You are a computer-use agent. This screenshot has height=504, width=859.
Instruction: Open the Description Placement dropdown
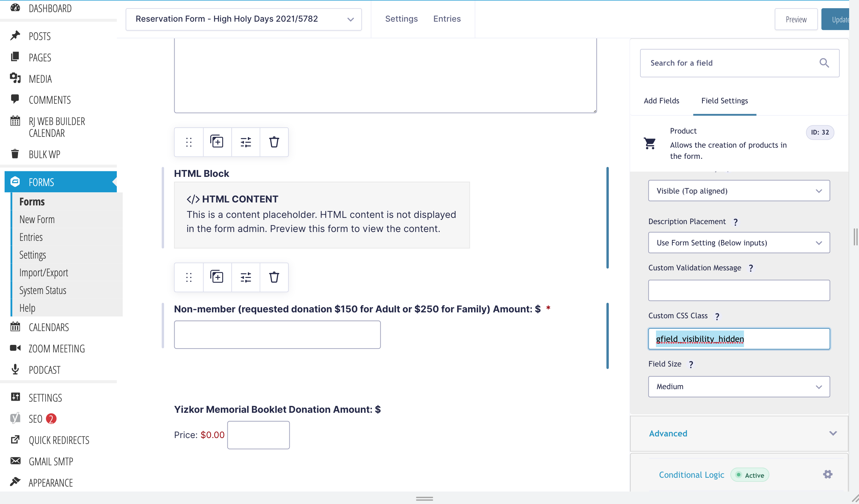tap(739, 242)
